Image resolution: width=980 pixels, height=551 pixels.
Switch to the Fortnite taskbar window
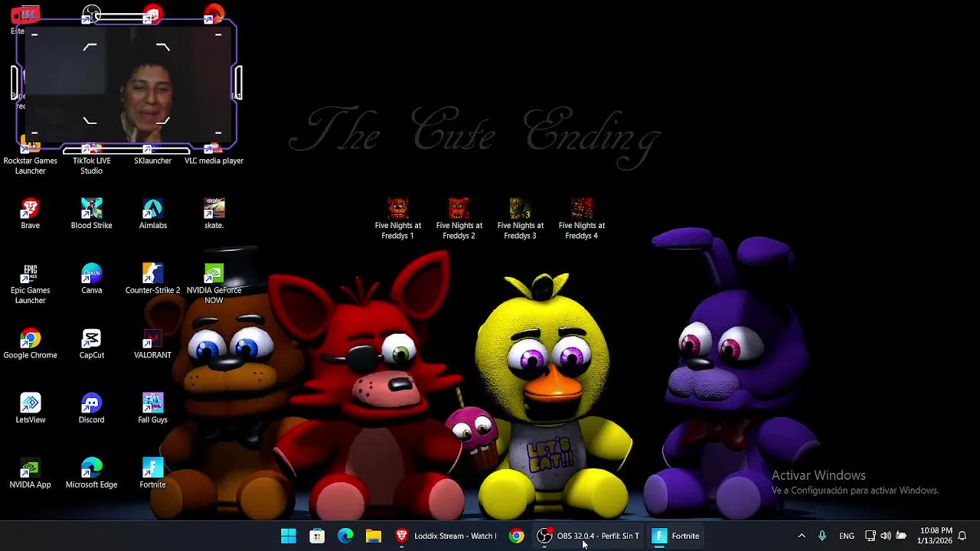pyautogui.click(x=675, y=536)
